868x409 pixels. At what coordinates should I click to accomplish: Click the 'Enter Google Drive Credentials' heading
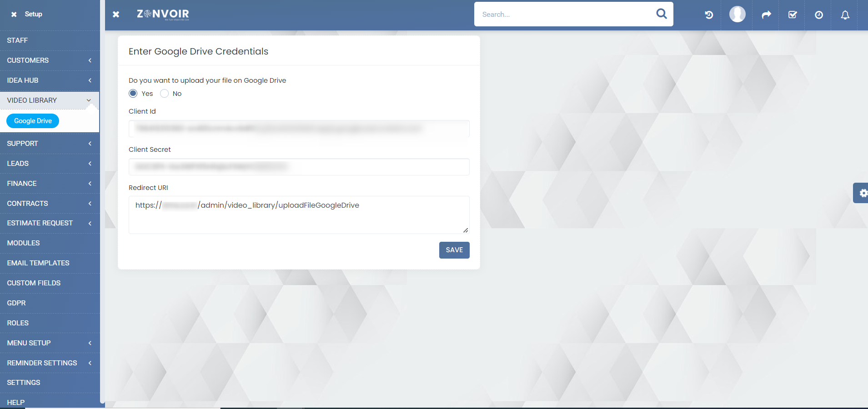pos(198,51)
